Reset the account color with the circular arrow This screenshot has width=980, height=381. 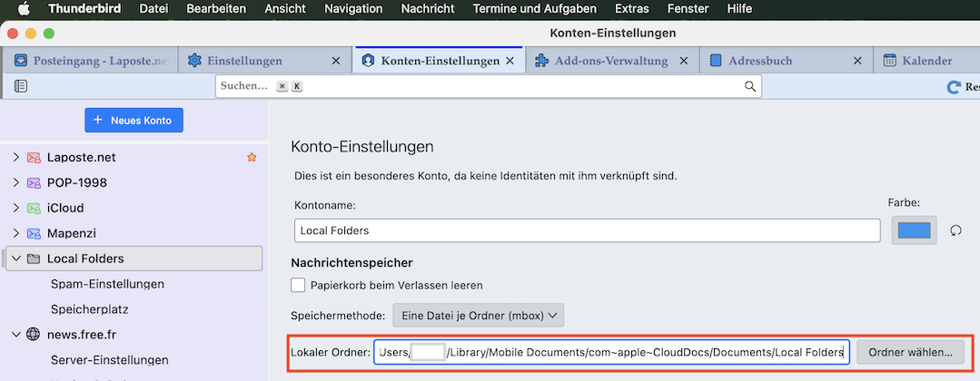point(955,230)
